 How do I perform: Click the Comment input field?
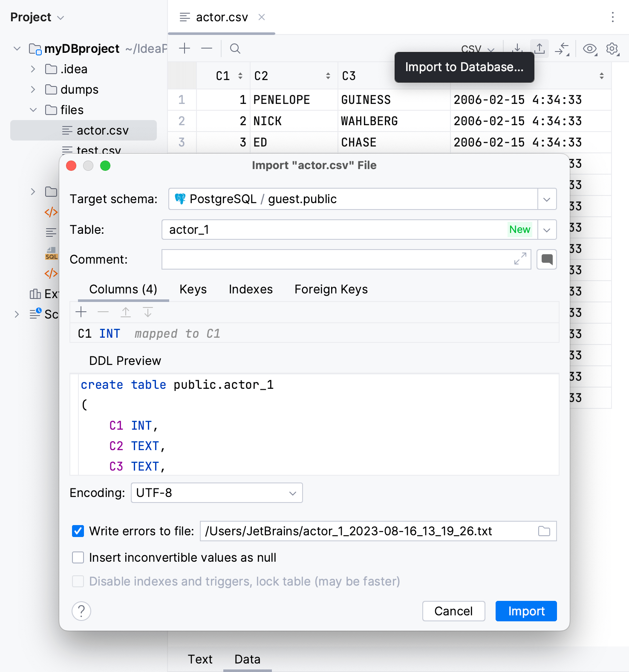click(x=337, y=259)
